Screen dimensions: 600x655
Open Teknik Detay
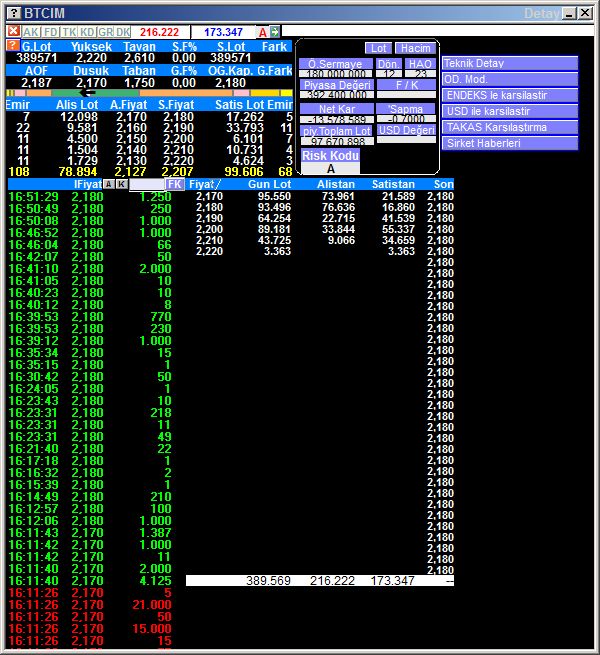coord(510,63)
